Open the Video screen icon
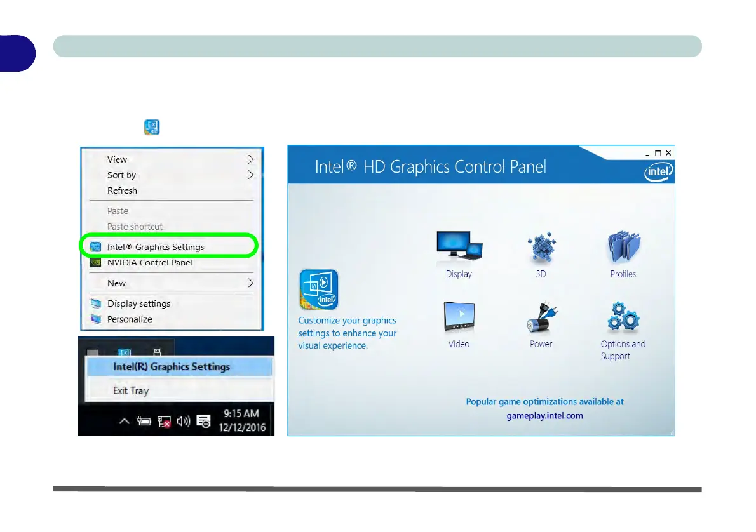The width and height of the screenshot is (756, 532). pyautogui.click(x=459, y=317)
